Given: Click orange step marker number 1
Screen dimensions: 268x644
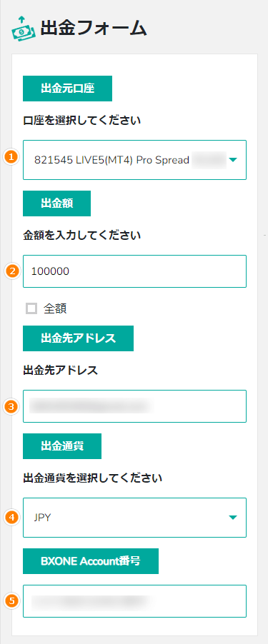Looking at the screenshot, I should coord(12,156).
